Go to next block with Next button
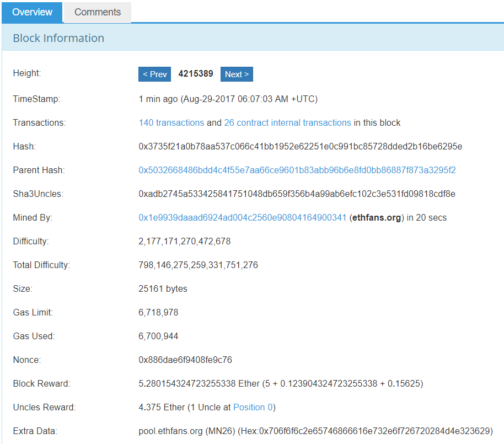Viewport: 504px width, 444px height. click(237, 74)
